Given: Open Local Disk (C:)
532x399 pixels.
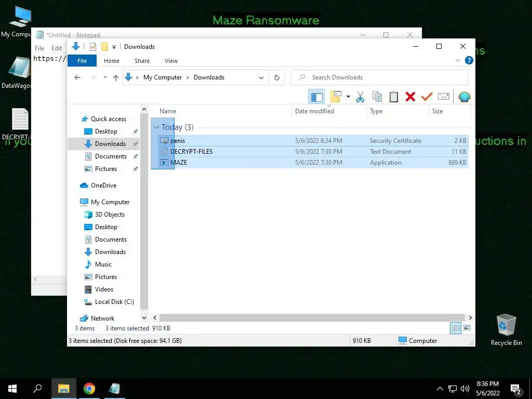Looking at the screenshot, I should (x=114, y=302).
